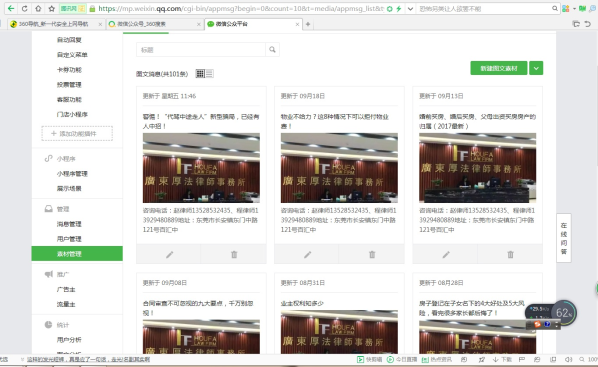Open 用户管理 in the left sidebar
598x367 pixels.
pos(69,239)
